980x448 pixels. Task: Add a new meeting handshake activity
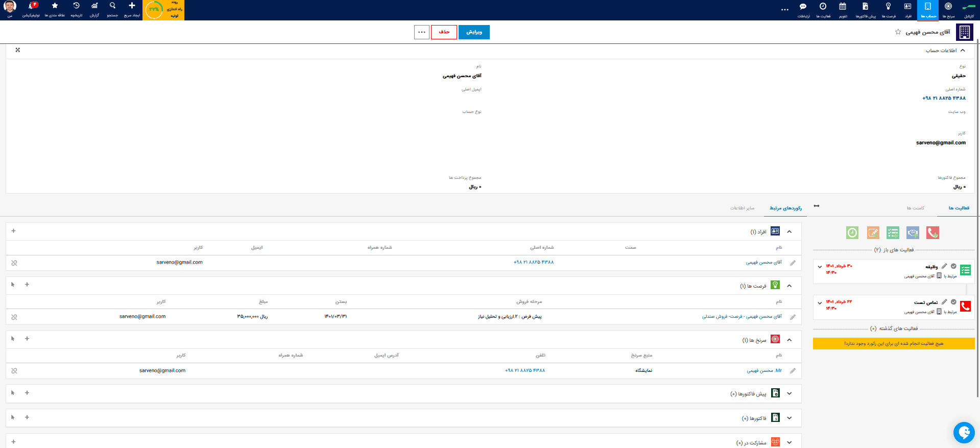(913, 233)
